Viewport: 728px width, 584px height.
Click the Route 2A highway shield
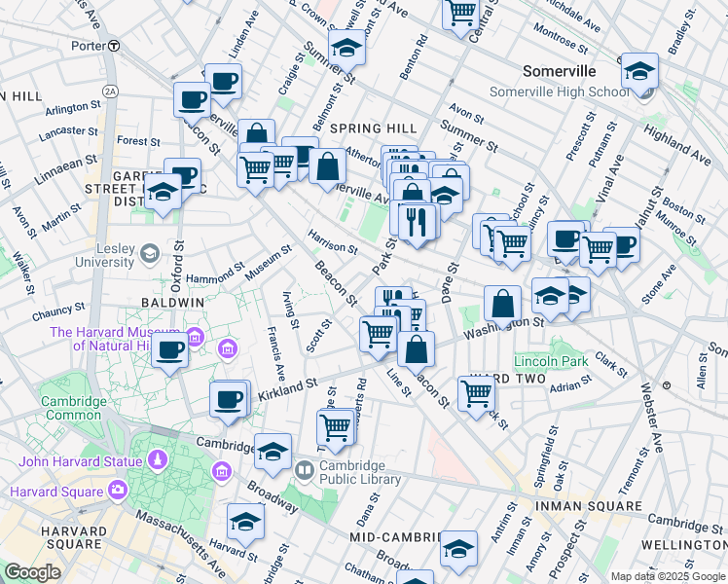110,91
